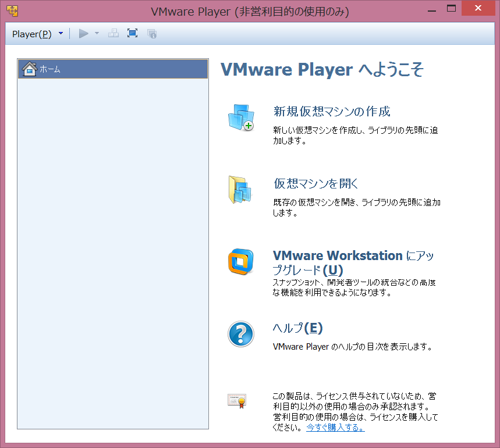The height and width of the screenshot is (448, 500).
Task: Click text VMware Player のヘルプの目次を表示します
Action: click(x=352, y=346)
